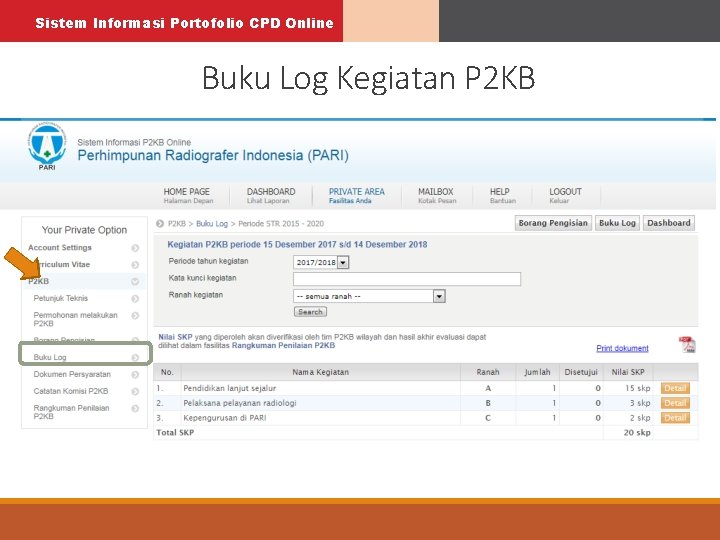Click P2KB breadcrumb link

click(177, 224)
